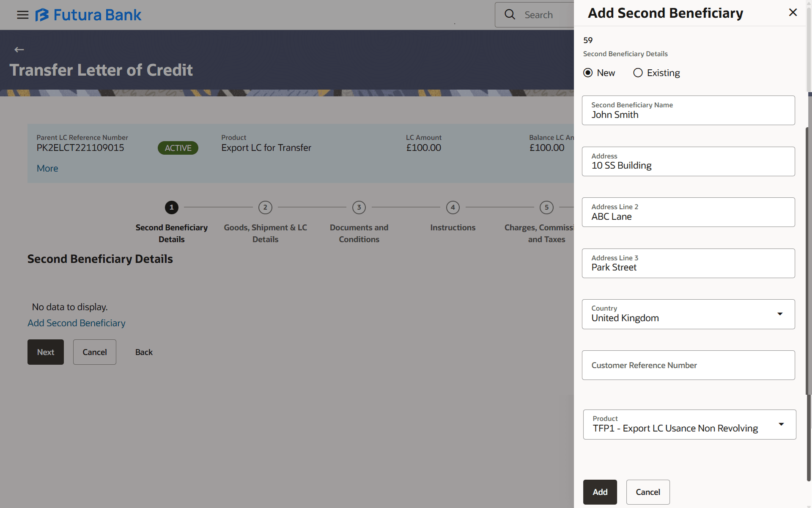The height and width of the screenshot is (508, 812).
Task: Click step 1 circle in progress tracker
Action: pos(171,208)
